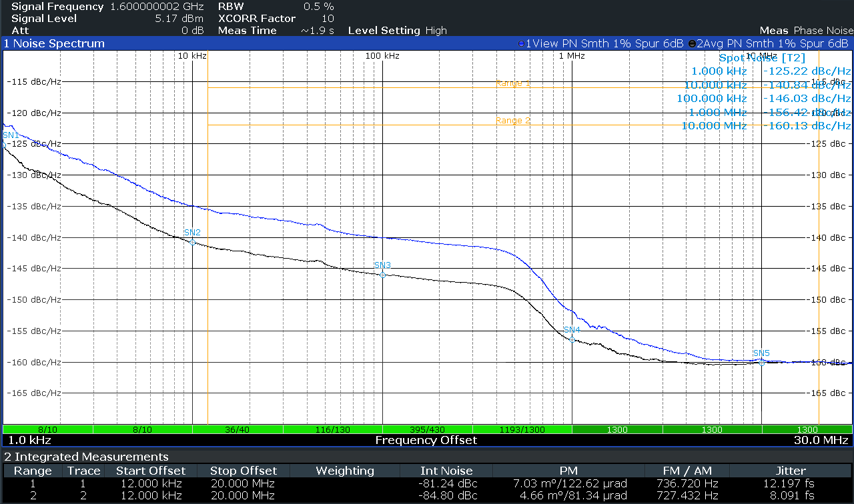Select the SN2 marker at 10 kHz
Image resolution: width=854 pixels, height=504 pixels.
[192, 241]
